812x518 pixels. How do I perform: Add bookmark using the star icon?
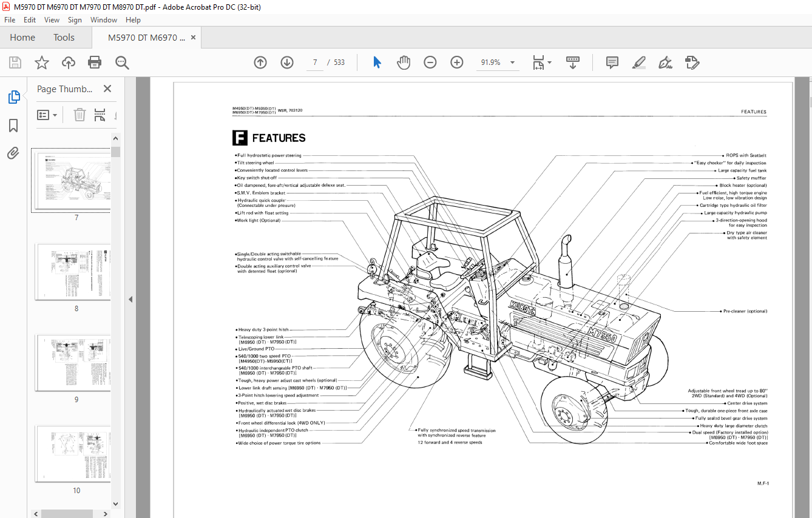click(x=41, y=62)
